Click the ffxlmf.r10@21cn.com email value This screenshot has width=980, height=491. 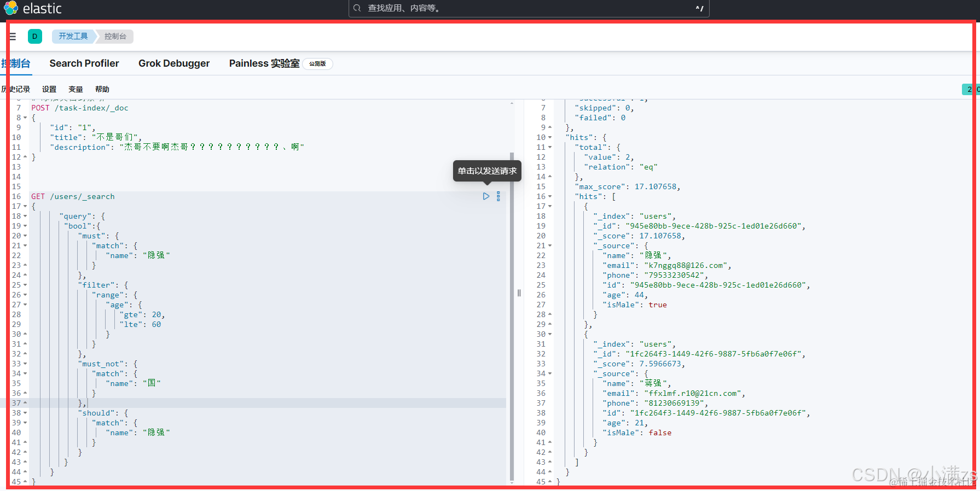point(693,393)
